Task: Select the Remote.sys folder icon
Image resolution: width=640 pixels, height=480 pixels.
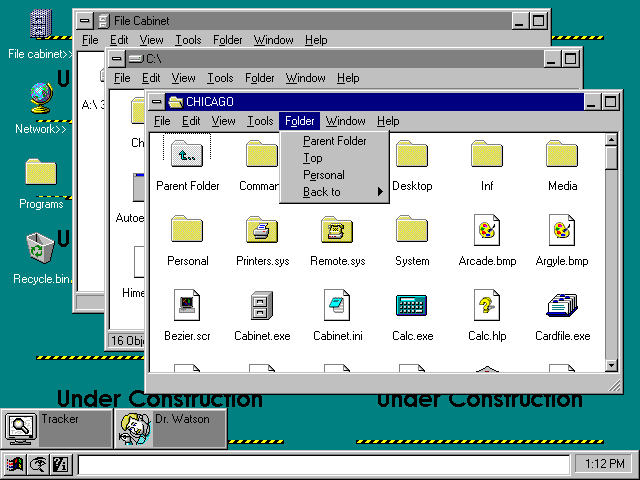Action: (337, 229)
